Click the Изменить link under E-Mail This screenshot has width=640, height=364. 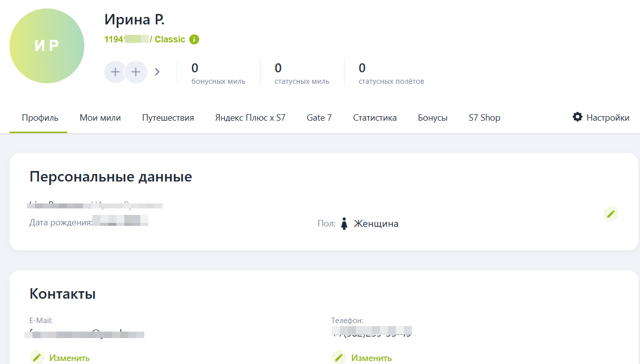(69, 358)
